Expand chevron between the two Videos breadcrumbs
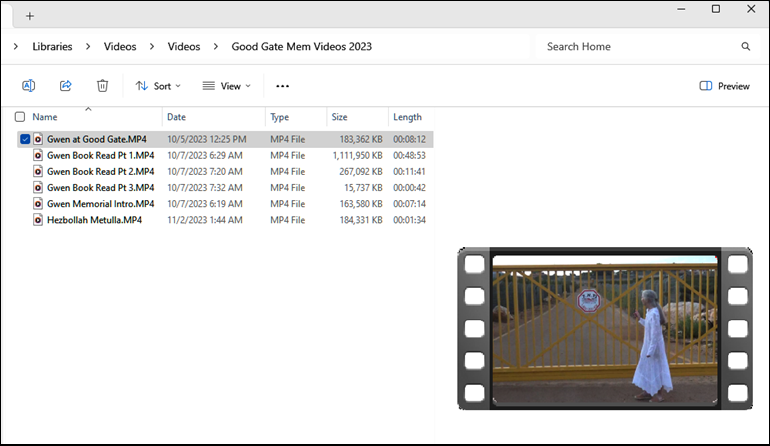Screen dimensions: 770x446 point(152,47)
